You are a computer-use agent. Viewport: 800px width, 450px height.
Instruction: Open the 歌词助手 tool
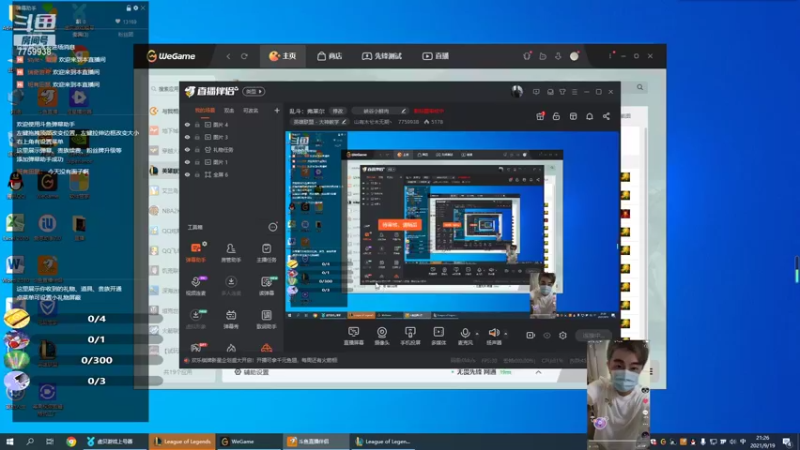[x=266, y=319]
